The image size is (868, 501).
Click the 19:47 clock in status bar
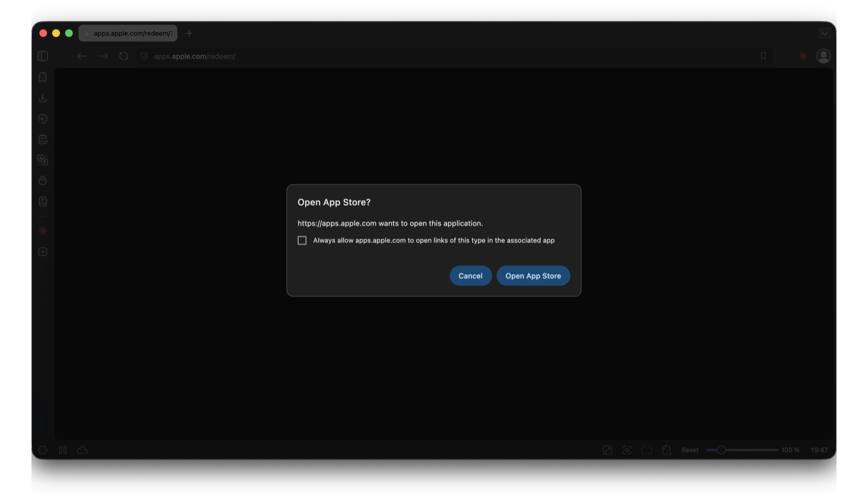(819, 450)
